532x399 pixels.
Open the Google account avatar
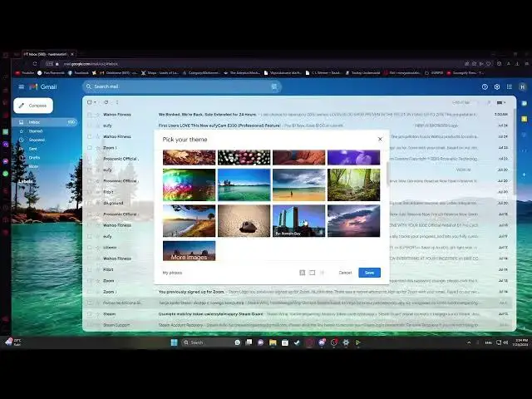(523, 86)
